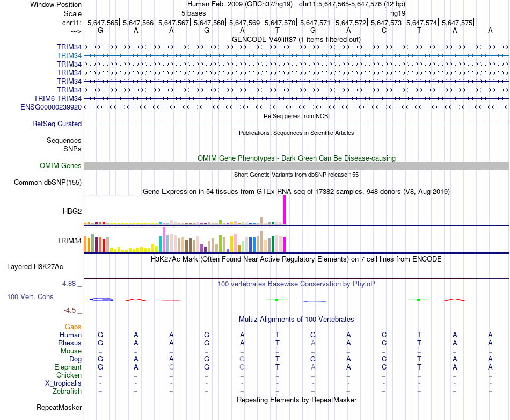Select the Elephant alignment row label
This screenshot has height=420, width=510.
pos(68,367)
